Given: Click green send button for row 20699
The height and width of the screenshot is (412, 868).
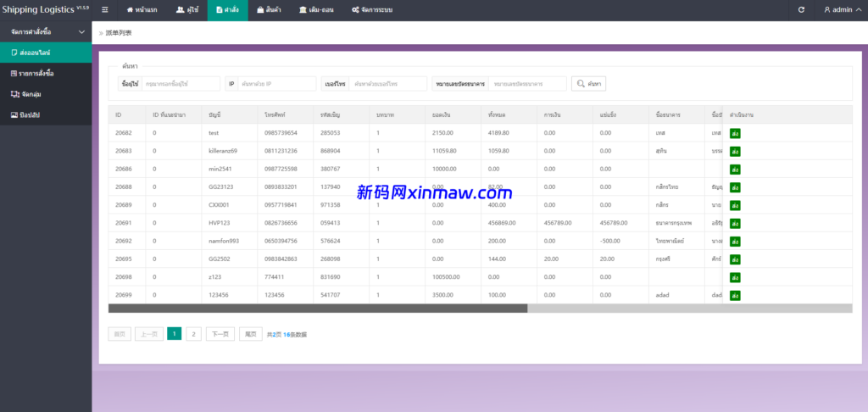Looking at the screenshot, I should click(735, 295).
